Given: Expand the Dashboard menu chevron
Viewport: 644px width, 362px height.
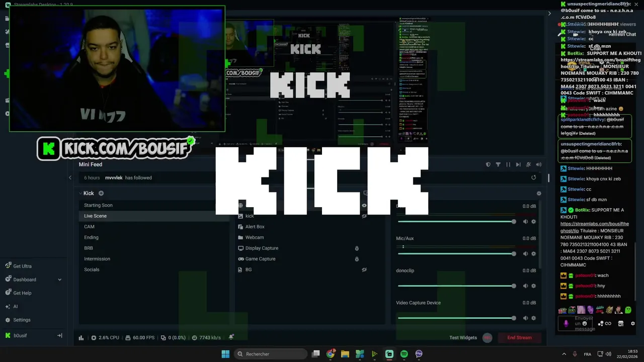Looking at the screenshot, I should (x=59, y=280).
